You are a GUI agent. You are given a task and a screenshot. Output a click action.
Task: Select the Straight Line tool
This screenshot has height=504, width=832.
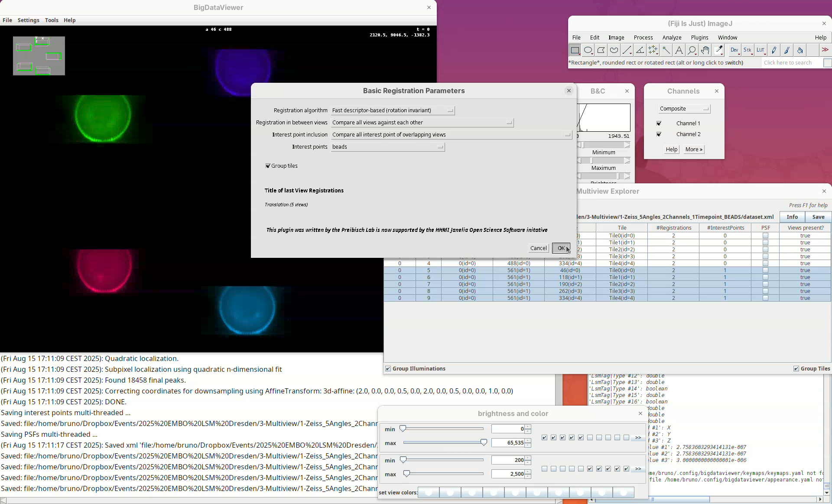pos(627,50)
